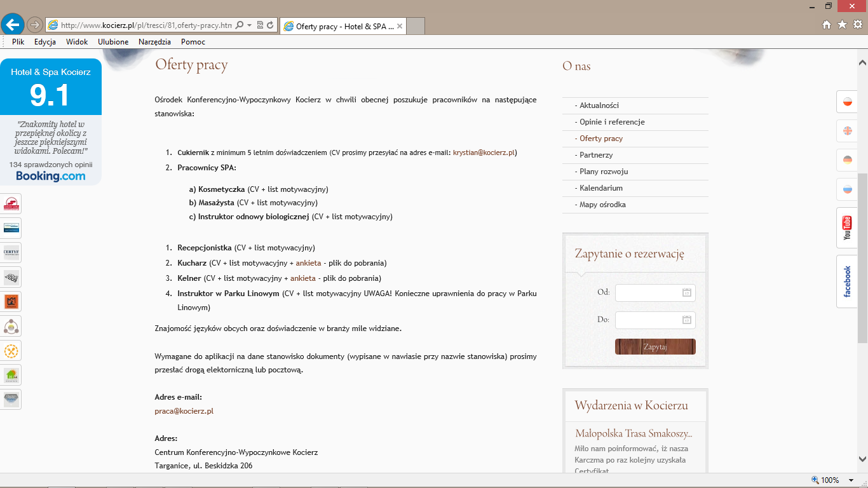Viewport: 868px width, 488px height.
Task: Open the Pomoc menu
Action: 193,42
